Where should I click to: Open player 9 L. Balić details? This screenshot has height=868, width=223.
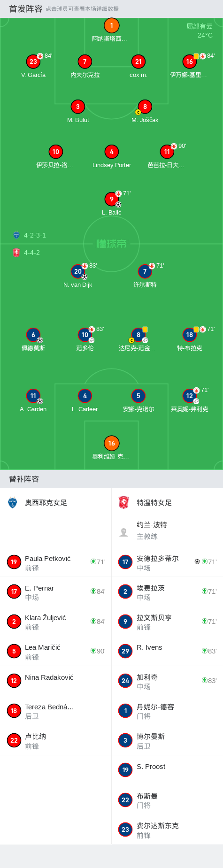tap(112, 199)
